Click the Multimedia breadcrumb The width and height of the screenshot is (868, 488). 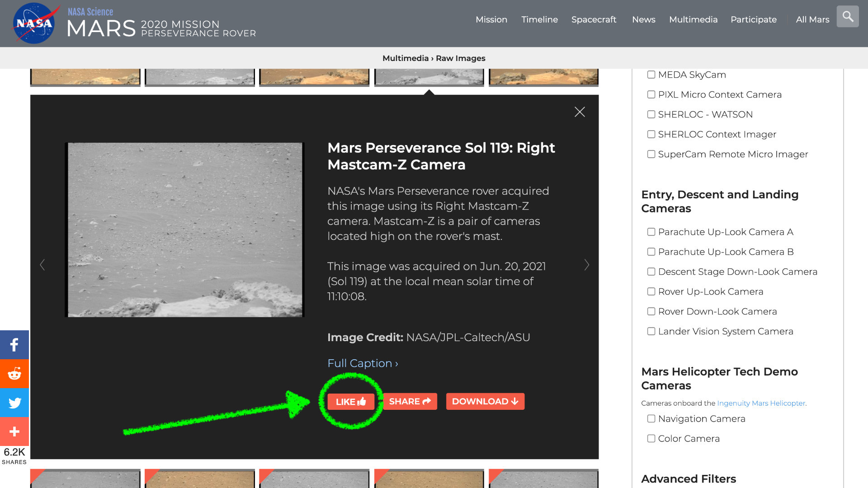(x=405, y=58)
